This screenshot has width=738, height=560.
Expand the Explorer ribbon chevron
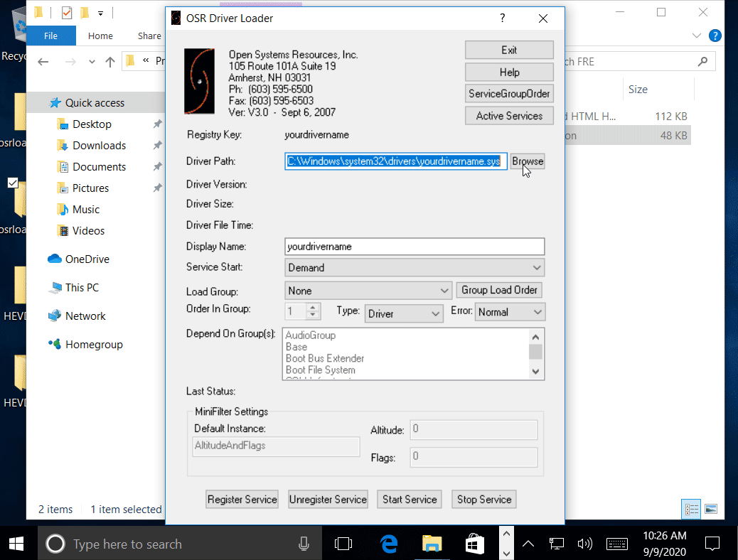(697, 36)
